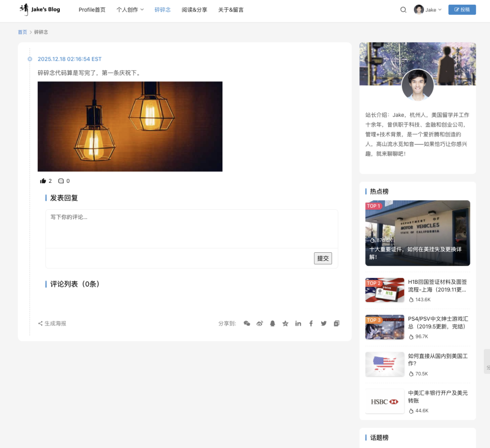
Task: Expand the 个人创作 dropdown menu
Action: pos(130,10)
